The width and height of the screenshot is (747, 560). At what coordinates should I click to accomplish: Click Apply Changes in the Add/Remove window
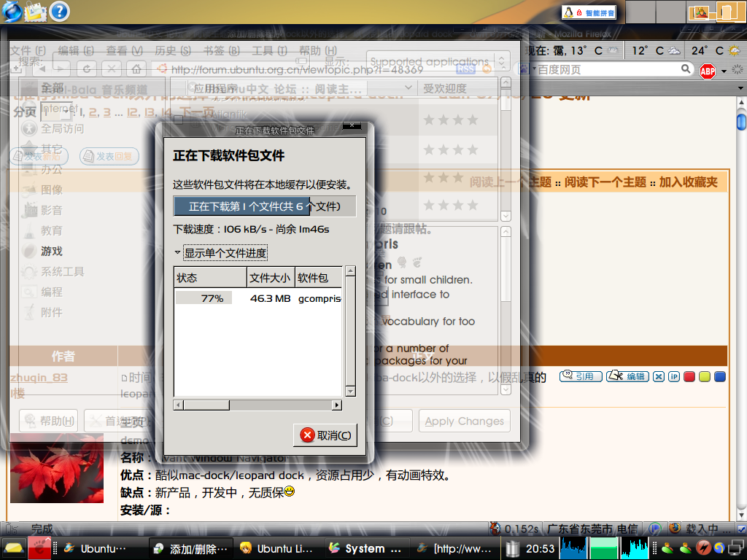(x=465, y=421)
